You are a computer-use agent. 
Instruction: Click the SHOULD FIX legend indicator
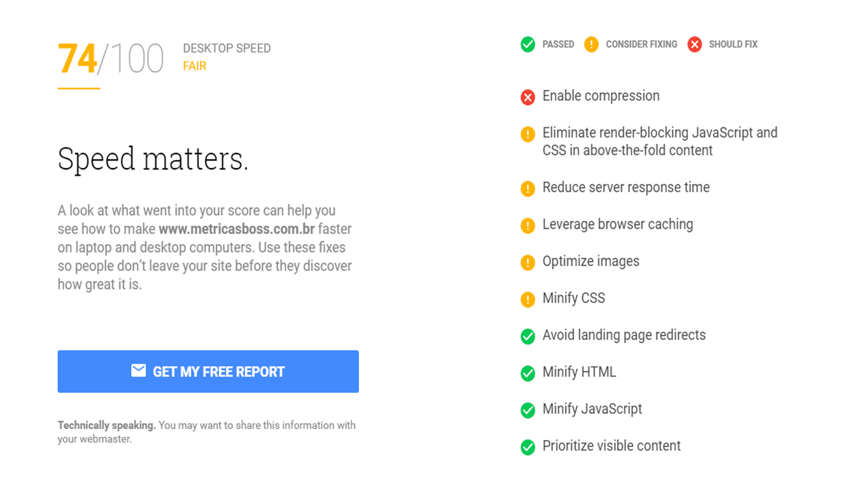pyautogui.click(x=693, y=44)
